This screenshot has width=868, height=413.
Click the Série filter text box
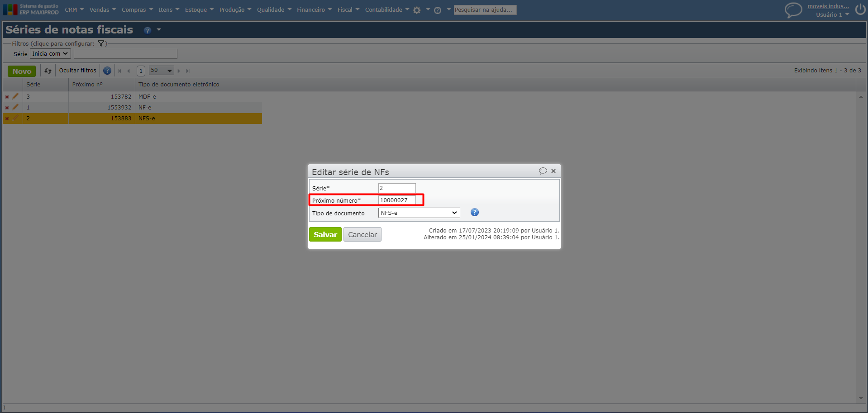tap(125, 54)
